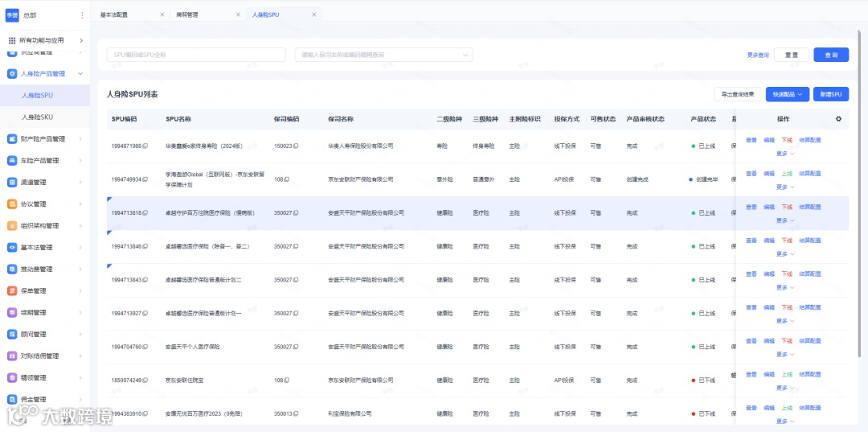Click the 重置 reset button
The width and height of the screenshot is (868, 432).
[x=792, y=55]
